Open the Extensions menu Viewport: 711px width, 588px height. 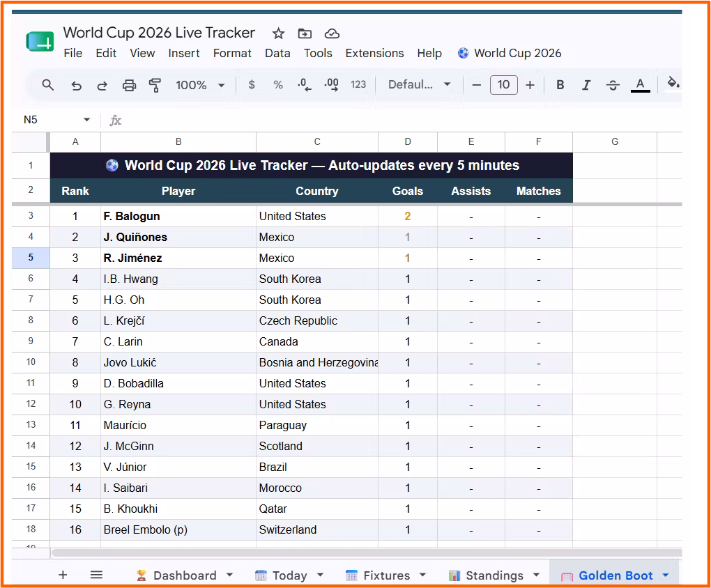[x=374, y=54]
